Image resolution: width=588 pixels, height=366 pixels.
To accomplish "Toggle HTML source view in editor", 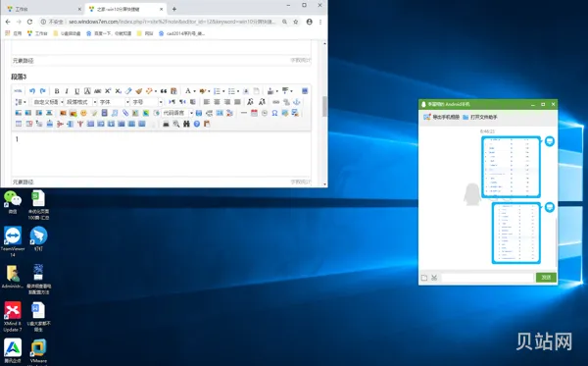I will click(x=18, y=91).
